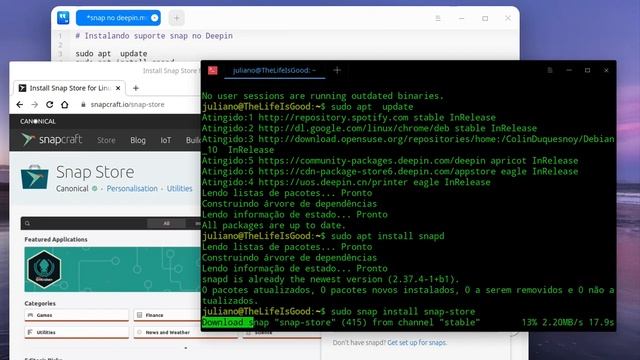Go back in the browser

pos(20,104)
